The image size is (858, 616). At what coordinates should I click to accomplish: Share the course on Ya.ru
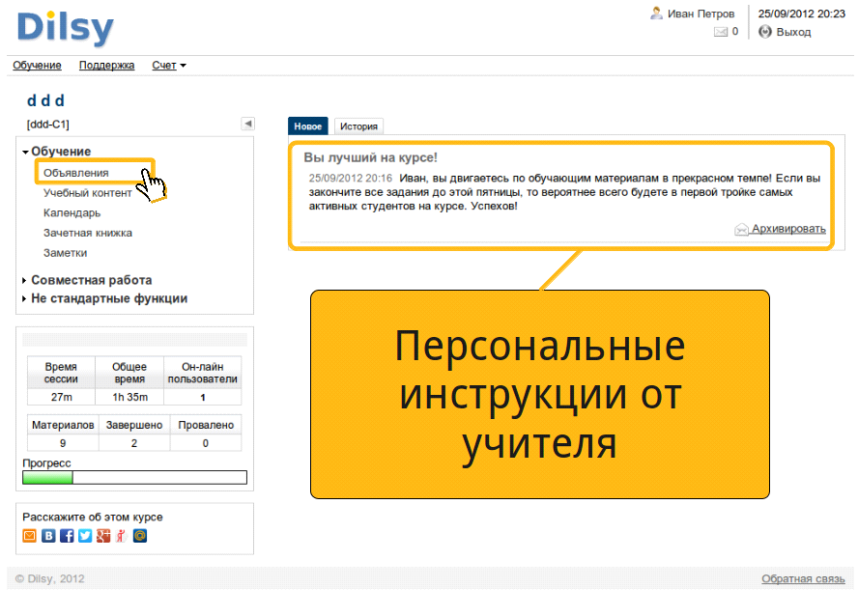122,536
